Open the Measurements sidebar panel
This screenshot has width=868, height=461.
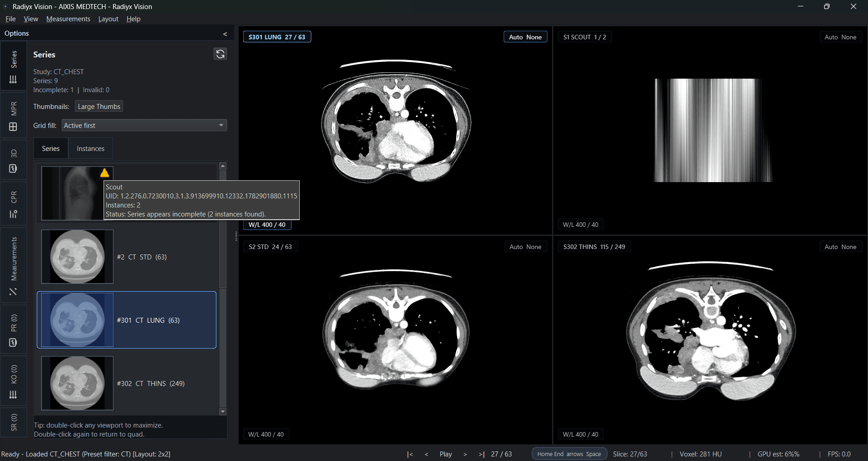[14, 265]
